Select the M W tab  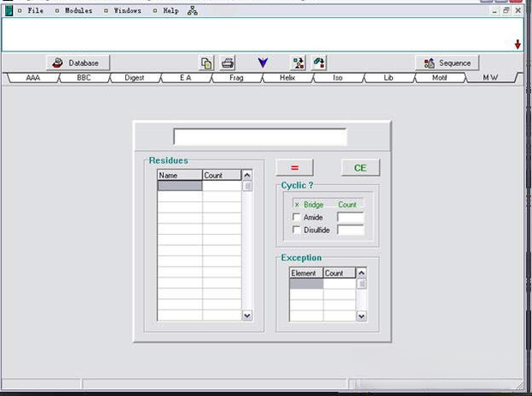[491, 78]
